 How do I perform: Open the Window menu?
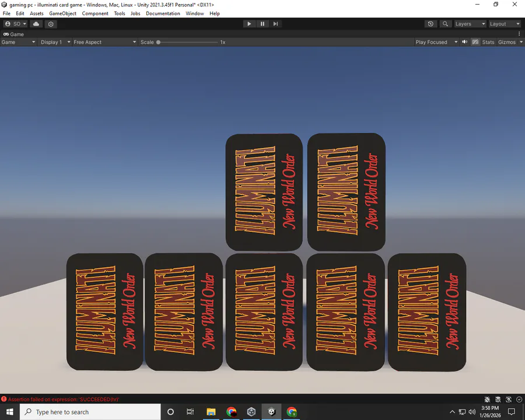pyautogui.click(x=194, y=13)
